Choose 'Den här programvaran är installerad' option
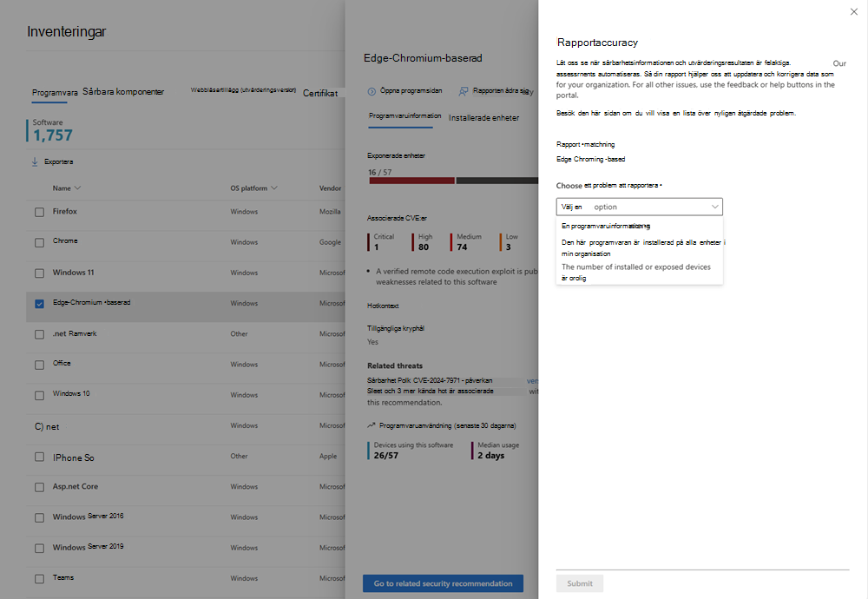Viewport: 868px width, 599px height. tap(640, 248)
